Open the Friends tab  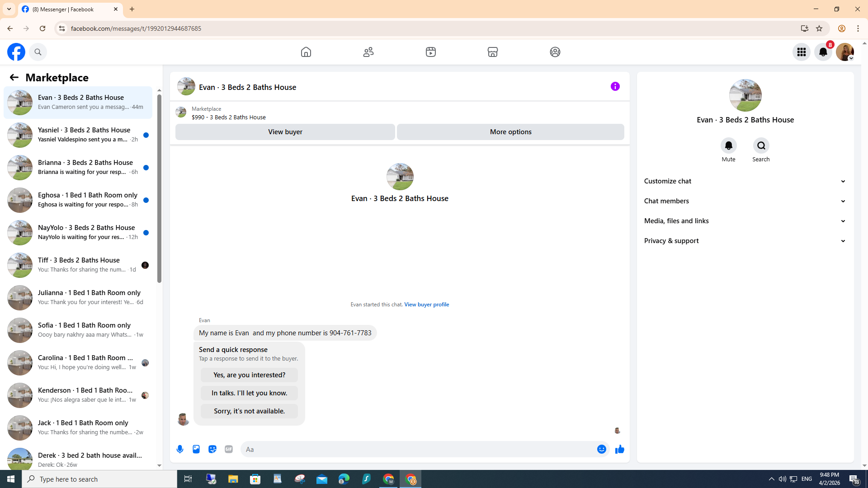pyautogui.click(x=368, y=52)
